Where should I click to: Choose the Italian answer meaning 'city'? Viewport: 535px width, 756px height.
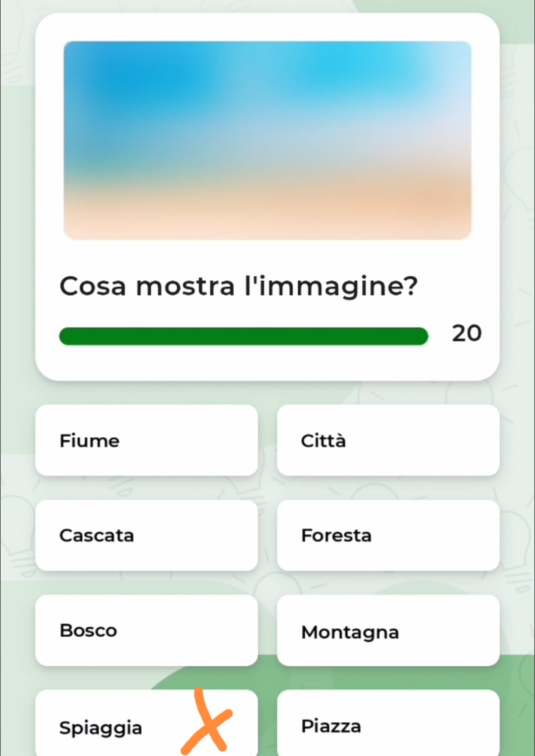388,440
